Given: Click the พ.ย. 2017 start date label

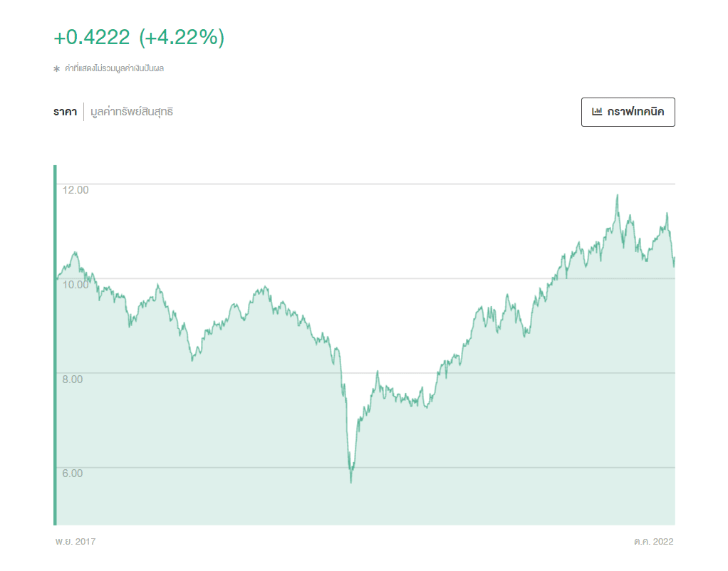Looking at the screenshot, I should pyautogui.click(x=76, y=542).
